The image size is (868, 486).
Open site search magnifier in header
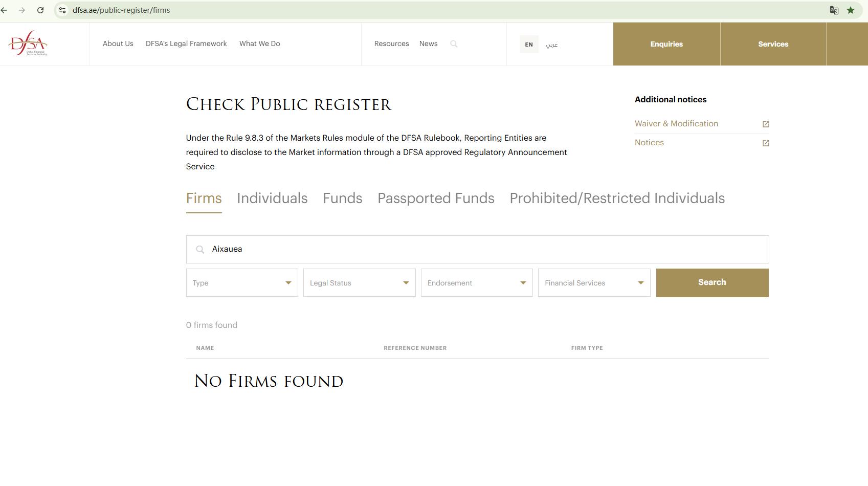pos(454,44)
